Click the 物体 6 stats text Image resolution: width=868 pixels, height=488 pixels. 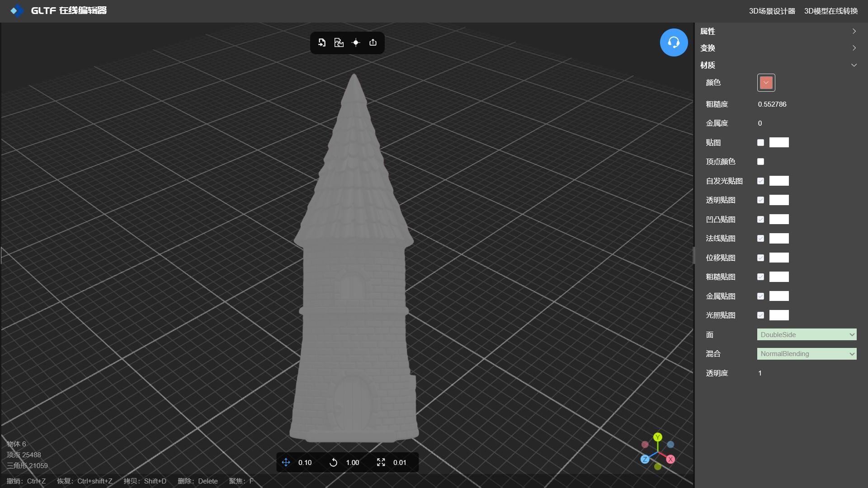click(x=16, y=444)
